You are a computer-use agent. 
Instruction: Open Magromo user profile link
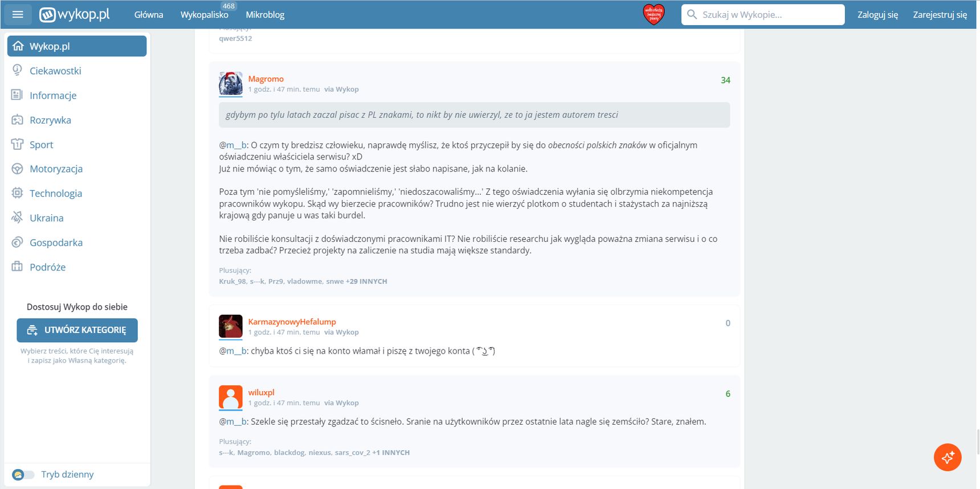266,79
